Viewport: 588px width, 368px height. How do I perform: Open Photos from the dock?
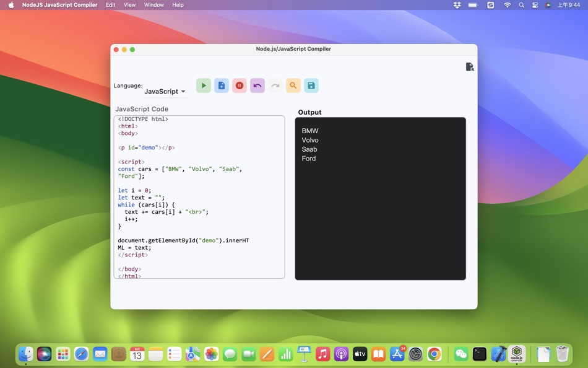point(212,354)
